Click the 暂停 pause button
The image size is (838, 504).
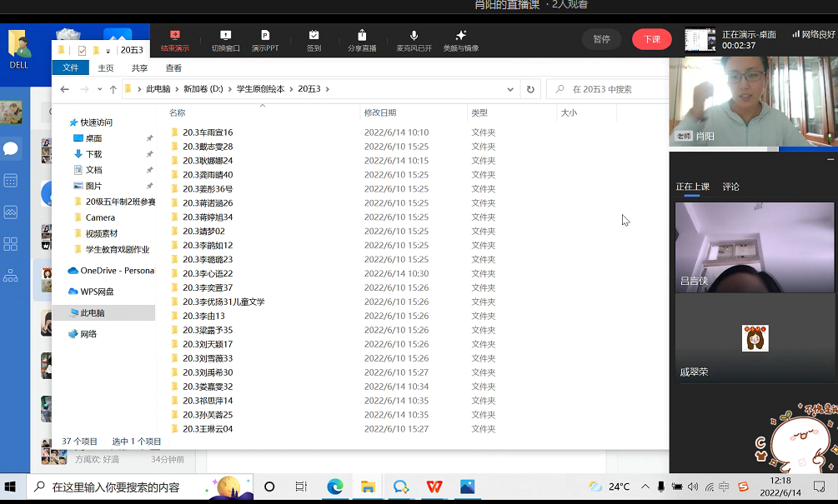[x=601, y=39]
